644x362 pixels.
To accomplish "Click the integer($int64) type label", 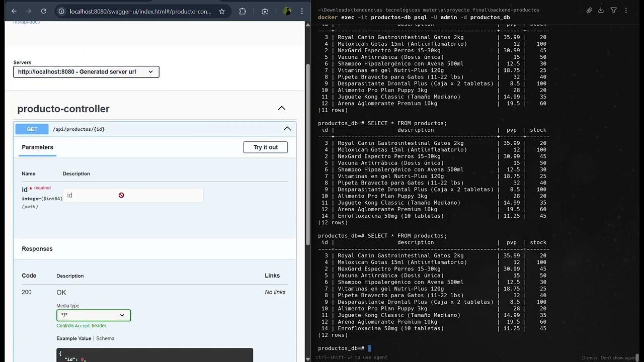I will [x=42, y=199].
